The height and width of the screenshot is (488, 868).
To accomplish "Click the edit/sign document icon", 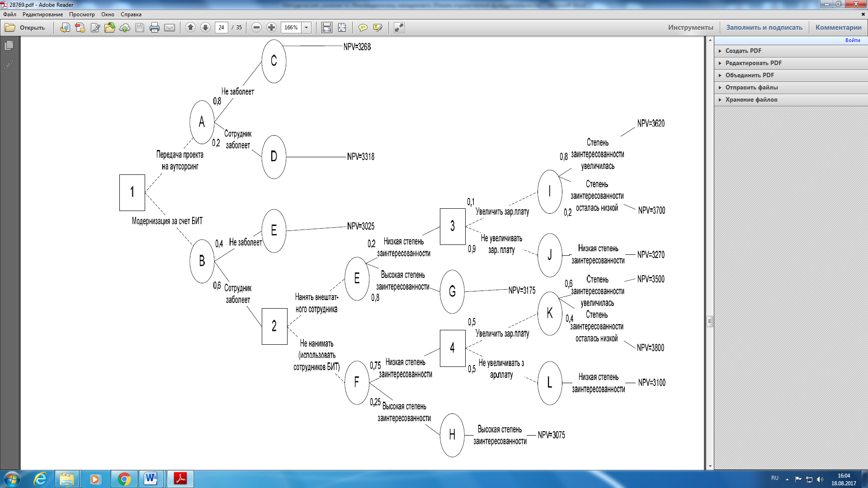I will coord(95,28).
